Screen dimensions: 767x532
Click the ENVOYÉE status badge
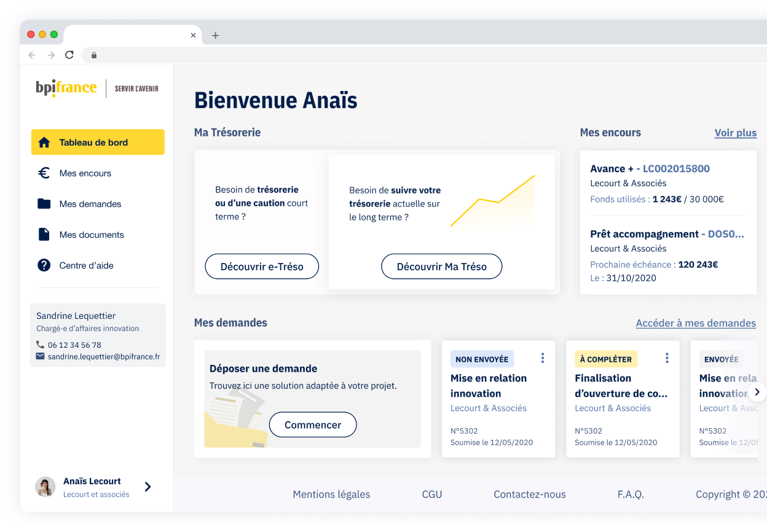tap(722, 359)
